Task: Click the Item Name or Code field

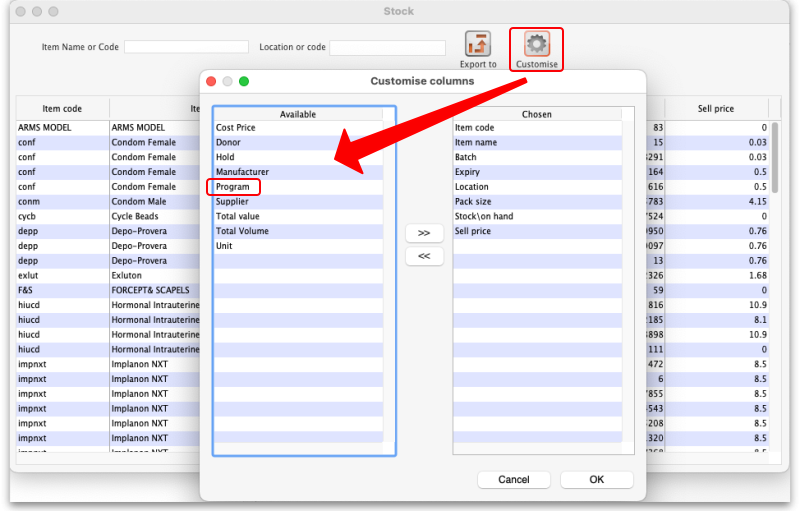Action: coord(186,47)
